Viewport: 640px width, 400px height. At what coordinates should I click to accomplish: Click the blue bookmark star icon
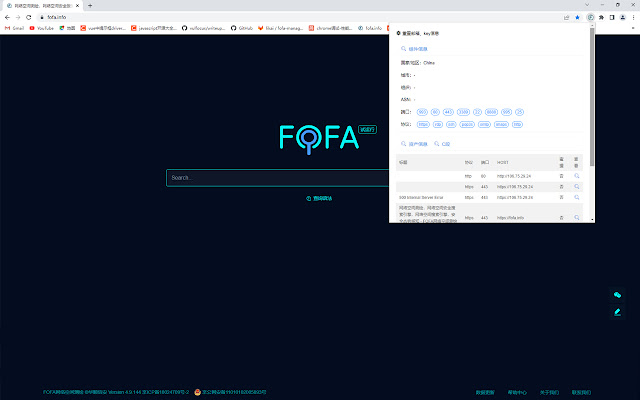coord(577,17)
